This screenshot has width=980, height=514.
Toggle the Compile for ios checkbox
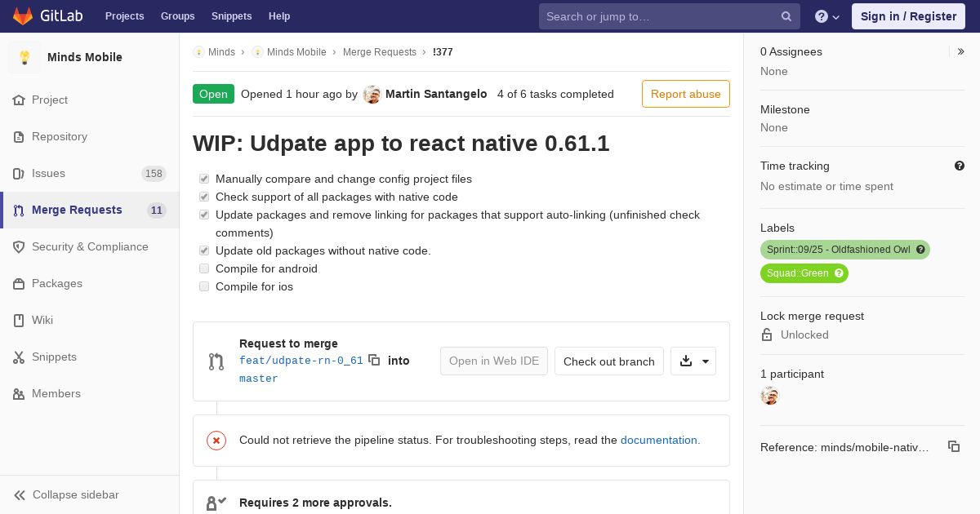click(204, 286)
